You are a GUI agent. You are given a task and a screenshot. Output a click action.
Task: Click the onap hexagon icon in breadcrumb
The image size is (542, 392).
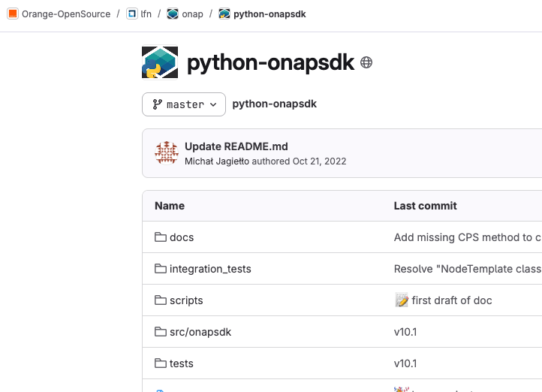click(173, 14)
